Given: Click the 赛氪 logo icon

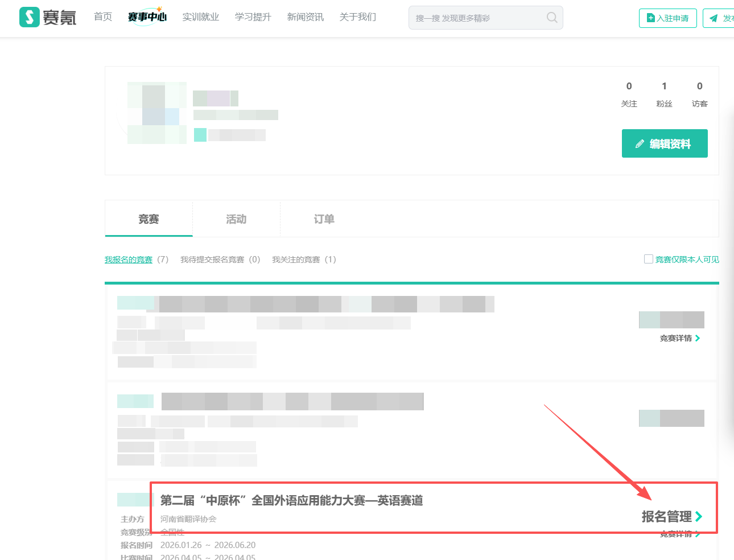Looking at the screenshot, I should coord(30,17).
